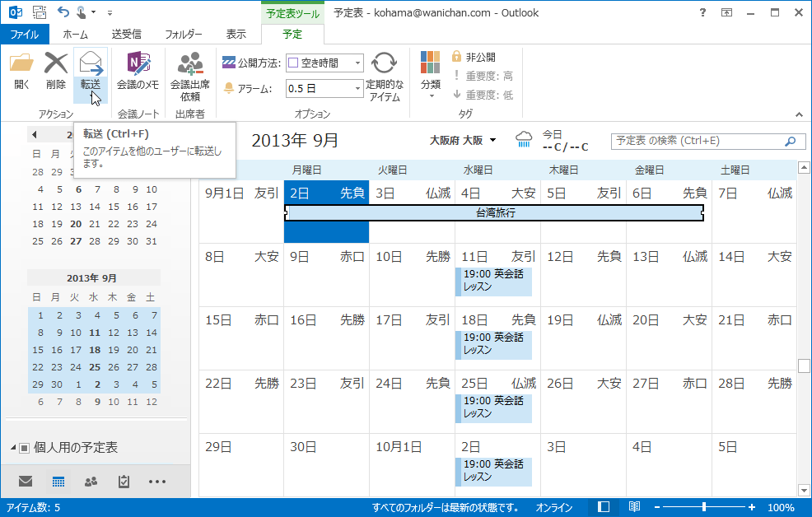
Task: Toggle Low Importance (重要度: 低)
Action: [483, 95]
